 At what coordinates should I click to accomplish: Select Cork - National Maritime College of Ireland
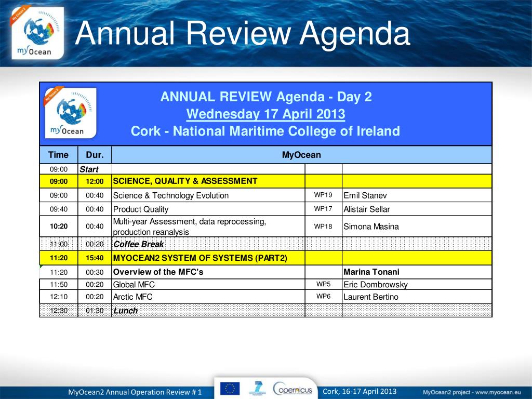pyautogui.click(x=265, y=131)
